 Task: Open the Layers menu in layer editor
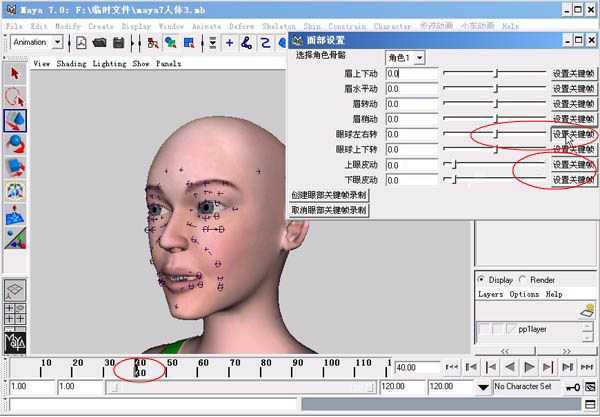coord(491,295)
